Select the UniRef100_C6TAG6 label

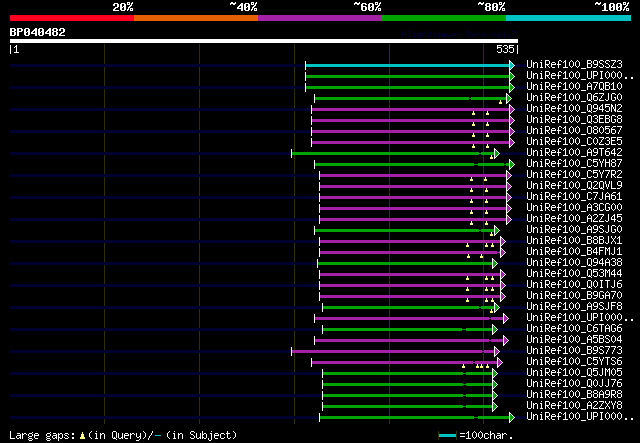coord(574,329)
